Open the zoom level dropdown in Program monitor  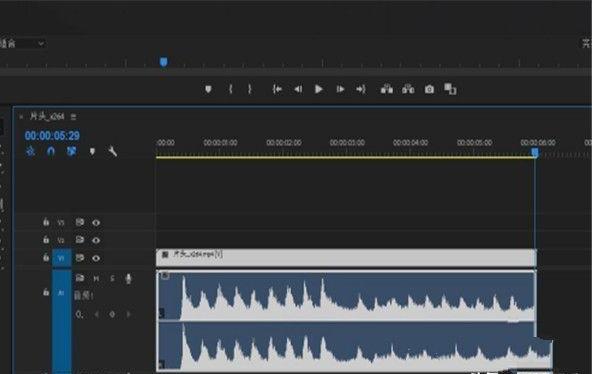coord(23,44)
